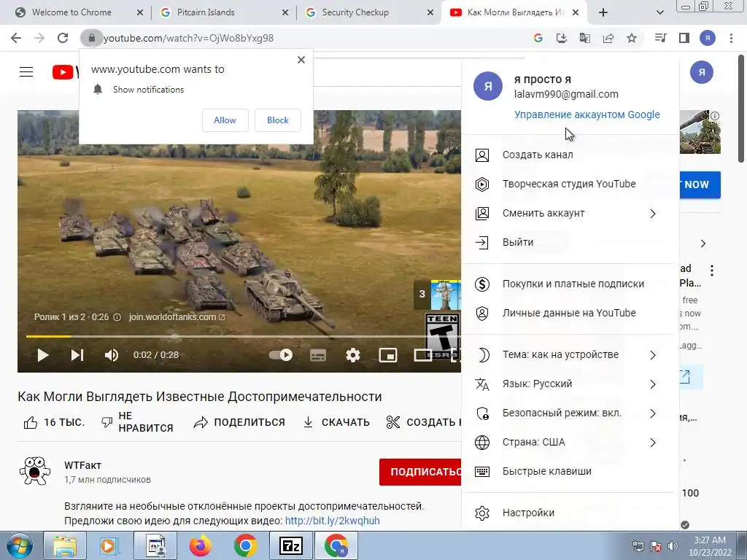Expand Безопасный режим: вкл. option
This screenshot has height=560, width=747.
(570, 413)
